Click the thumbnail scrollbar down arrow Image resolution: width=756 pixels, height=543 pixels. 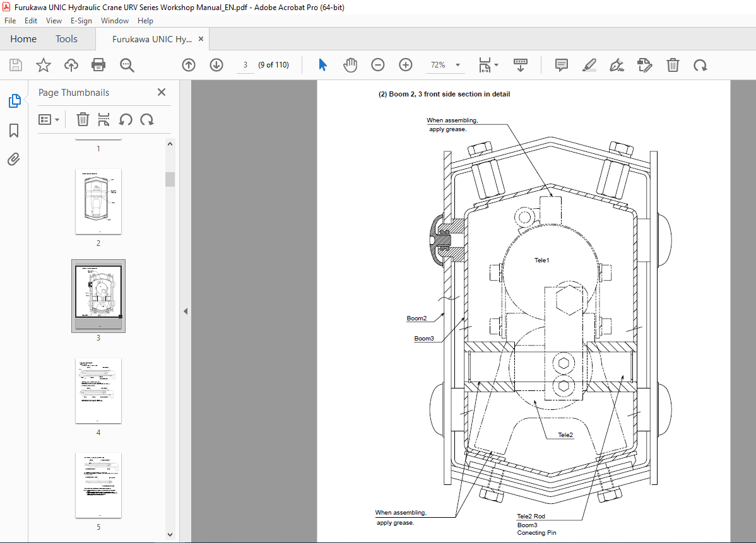tap(170, 534)
